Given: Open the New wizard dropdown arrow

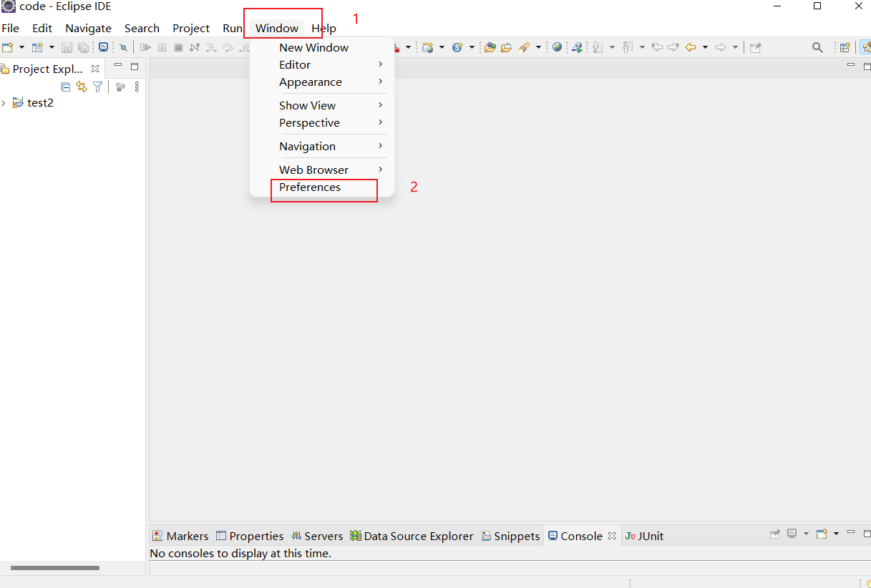Looking at the screenshot, I should pos(21,47).
